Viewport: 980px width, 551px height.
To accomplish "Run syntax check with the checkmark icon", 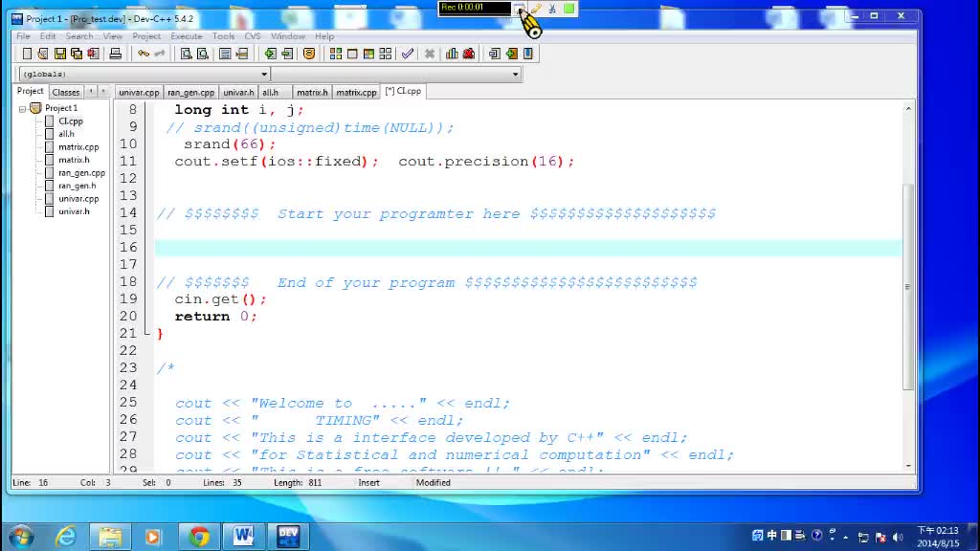I will tap(408, 54).
